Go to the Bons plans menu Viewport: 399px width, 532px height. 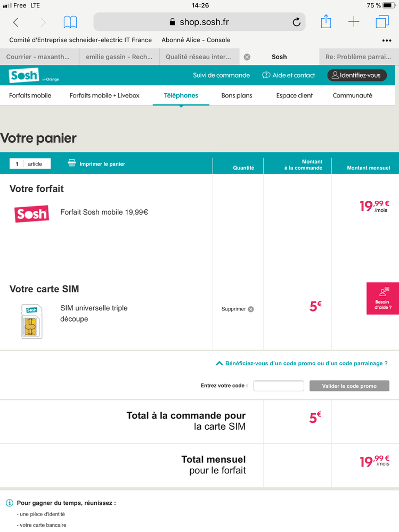pos(237,96)
